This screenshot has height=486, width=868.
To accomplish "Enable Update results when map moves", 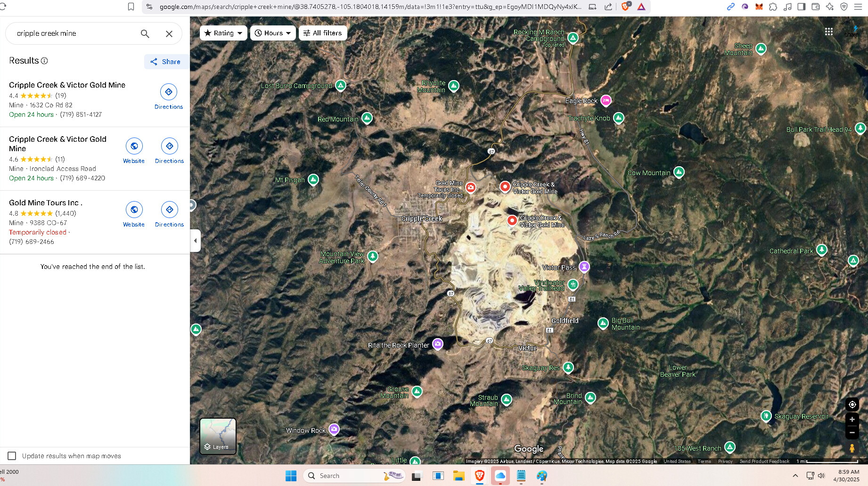I will (12, 456).
